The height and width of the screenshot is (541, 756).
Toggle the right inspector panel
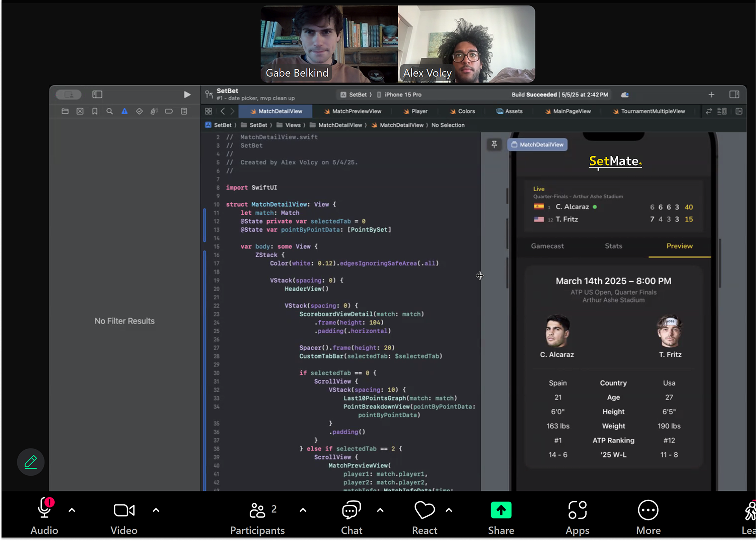734,94
